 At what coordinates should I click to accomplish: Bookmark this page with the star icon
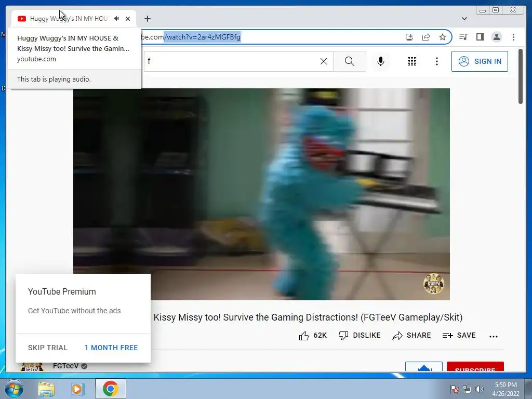coord(443,37)
